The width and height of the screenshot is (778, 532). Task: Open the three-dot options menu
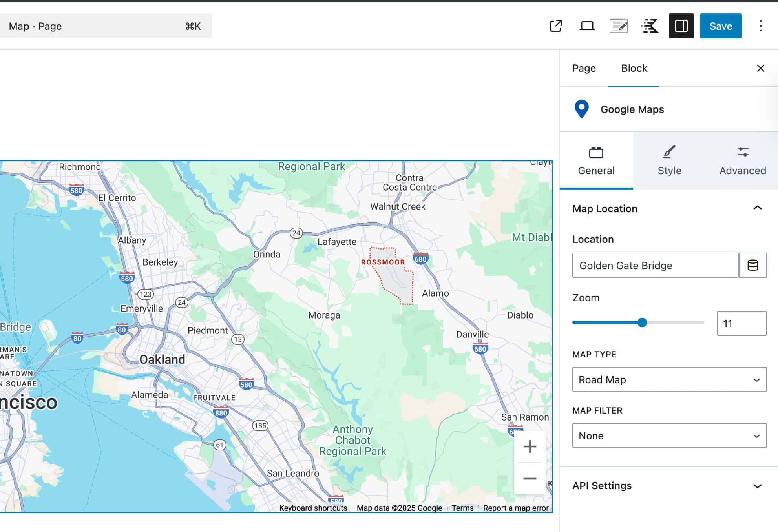760,26
